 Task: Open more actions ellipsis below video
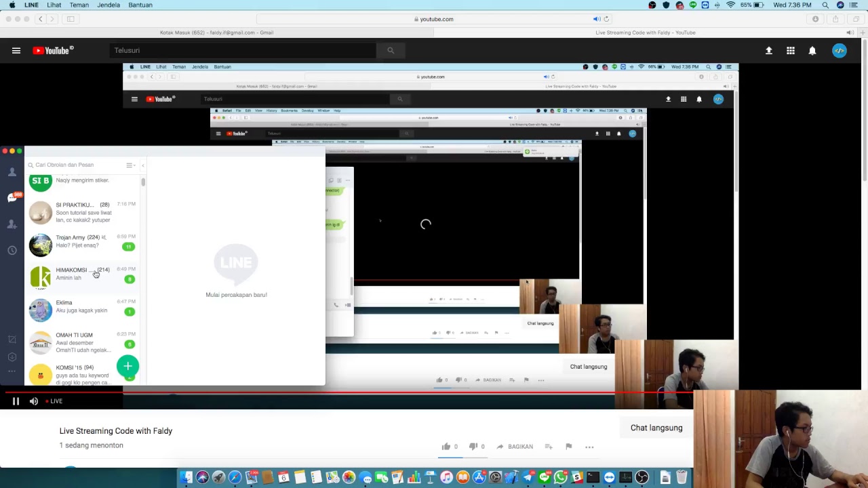click(589, 447)
